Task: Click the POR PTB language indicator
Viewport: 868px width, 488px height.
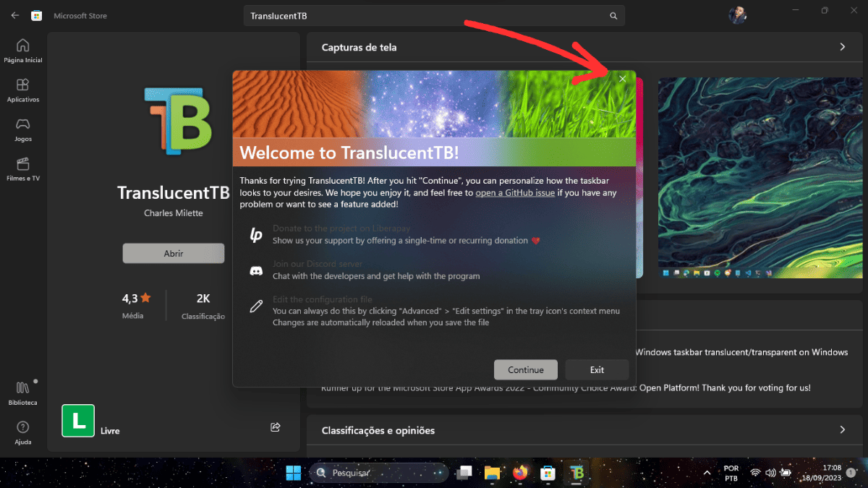Action: pyautogui.click(x=731, y=473)
